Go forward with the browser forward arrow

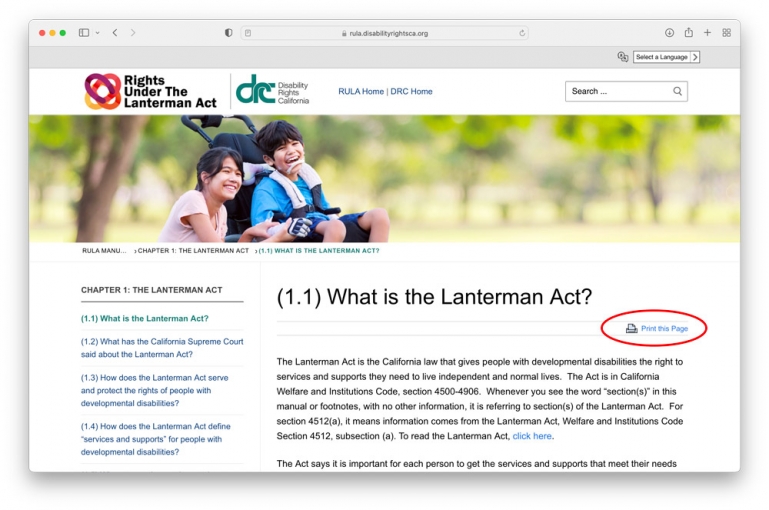[133, 33]
